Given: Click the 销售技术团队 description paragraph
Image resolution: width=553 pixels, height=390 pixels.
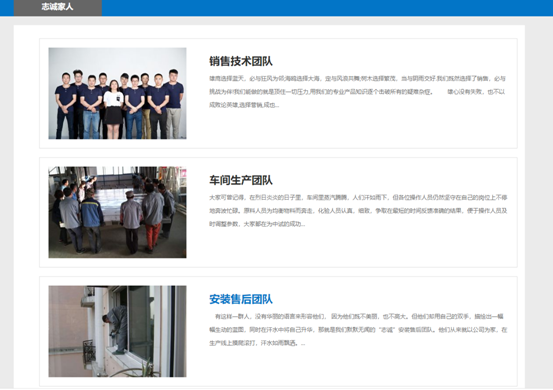Looking at the screenshot, I should (x=358, y=92).
